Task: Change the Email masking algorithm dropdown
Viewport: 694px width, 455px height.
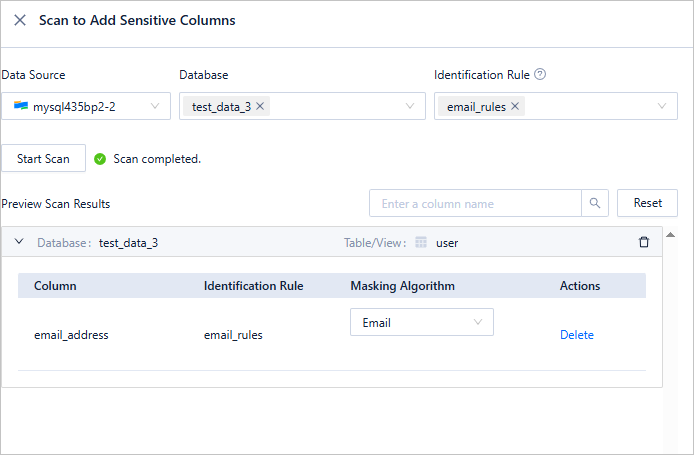Action: pyautogui.click(x=421, y=322)
